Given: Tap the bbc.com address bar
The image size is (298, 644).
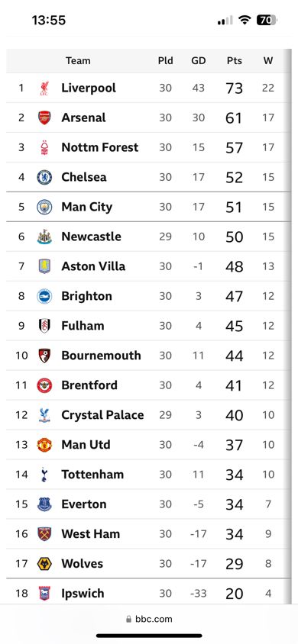Looking at the screenshot, I should [x=149, y=619].
